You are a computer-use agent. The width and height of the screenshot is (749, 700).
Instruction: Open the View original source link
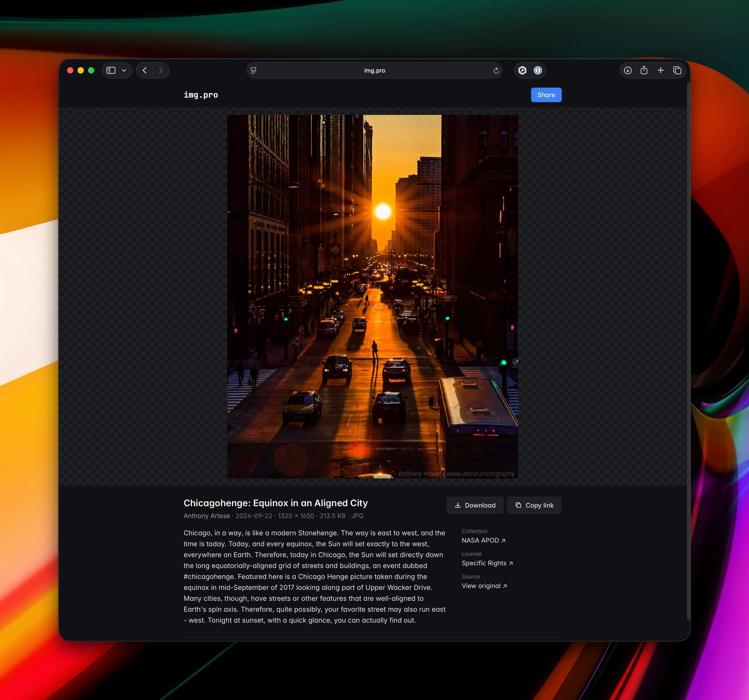(x=484, y=586)
